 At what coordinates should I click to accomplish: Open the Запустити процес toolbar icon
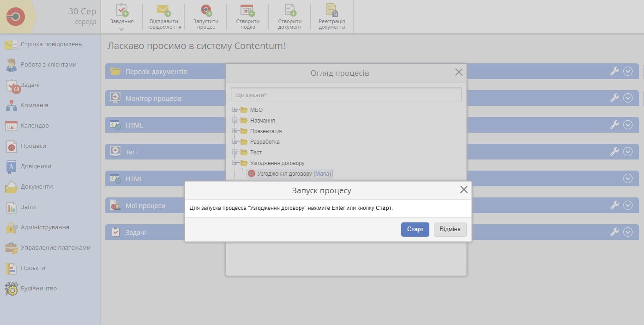click(206, 10)
